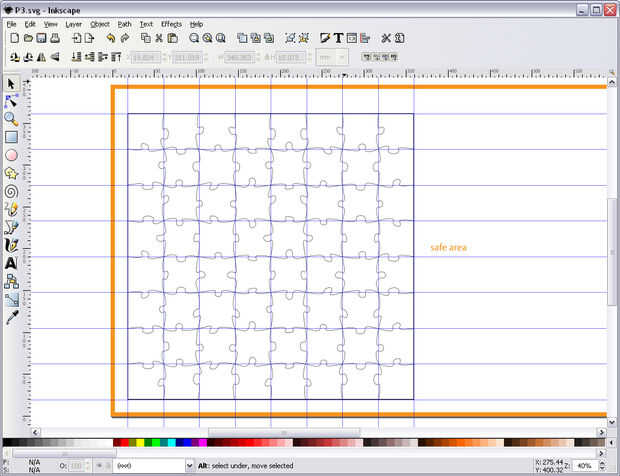Click the Undo arrow icon

(x=111, y=38)
